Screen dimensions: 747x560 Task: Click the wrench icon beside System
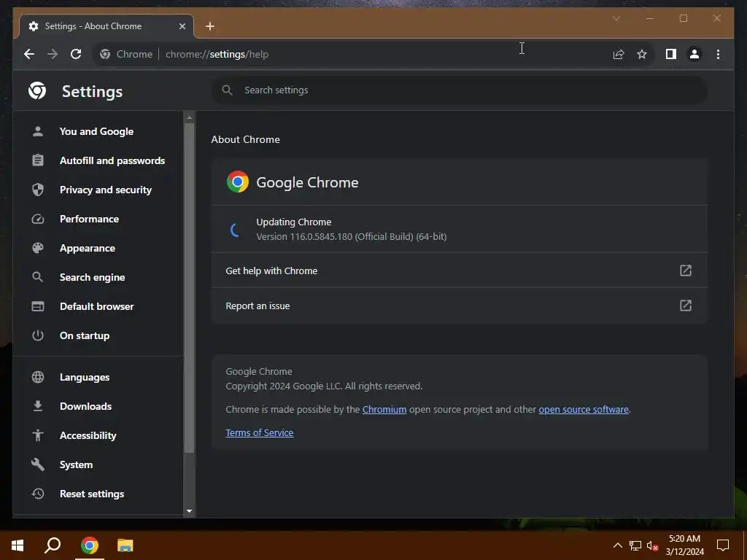tap(38, 464)
